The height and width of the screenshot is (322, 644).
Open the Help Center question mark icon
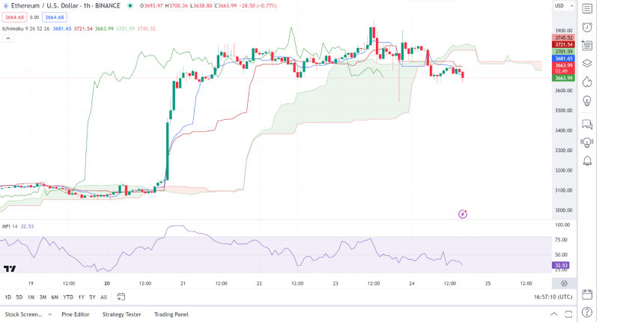(587, 312)
